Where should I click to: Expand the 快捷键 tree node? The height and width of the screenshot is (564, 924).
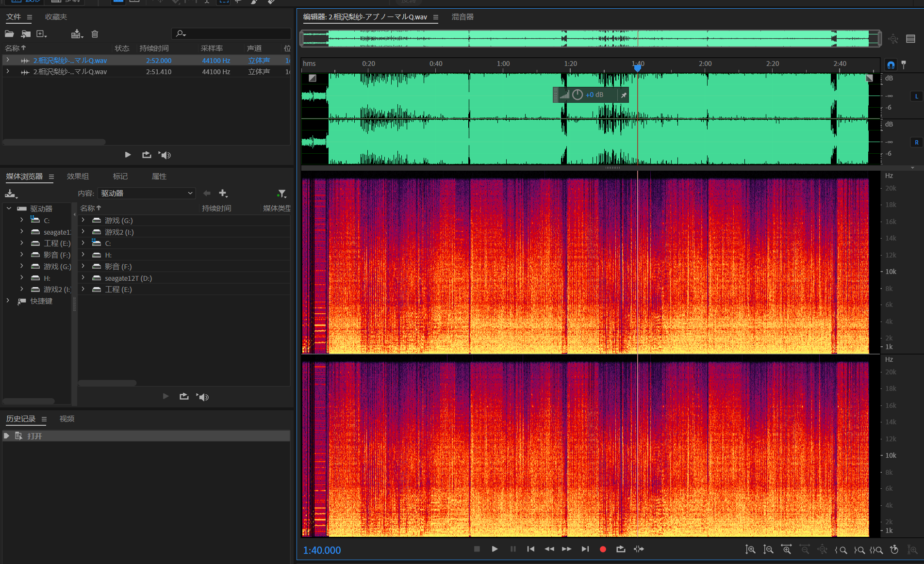[8, 301]
